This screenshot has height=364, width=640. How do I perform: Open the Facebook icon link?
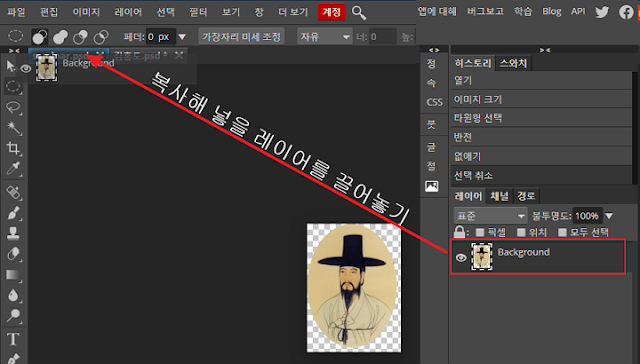(x=626, y=12)
